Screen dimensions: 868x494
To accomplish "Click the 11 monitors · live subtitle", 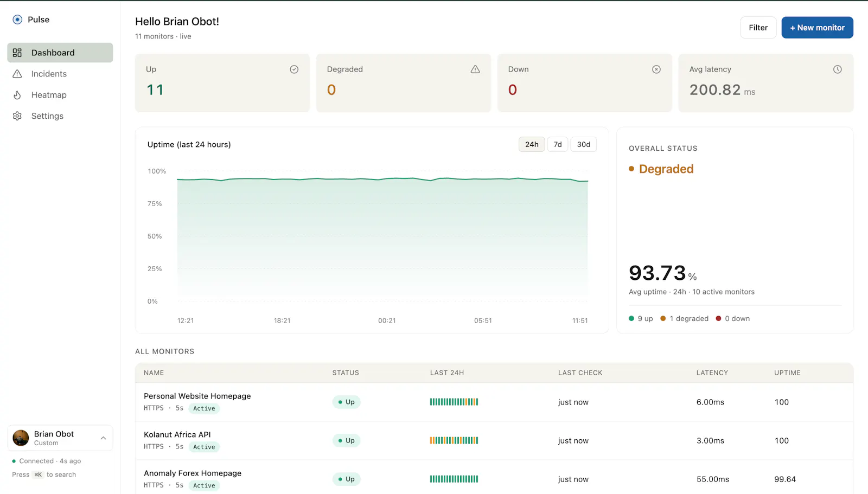I will 163,36.
